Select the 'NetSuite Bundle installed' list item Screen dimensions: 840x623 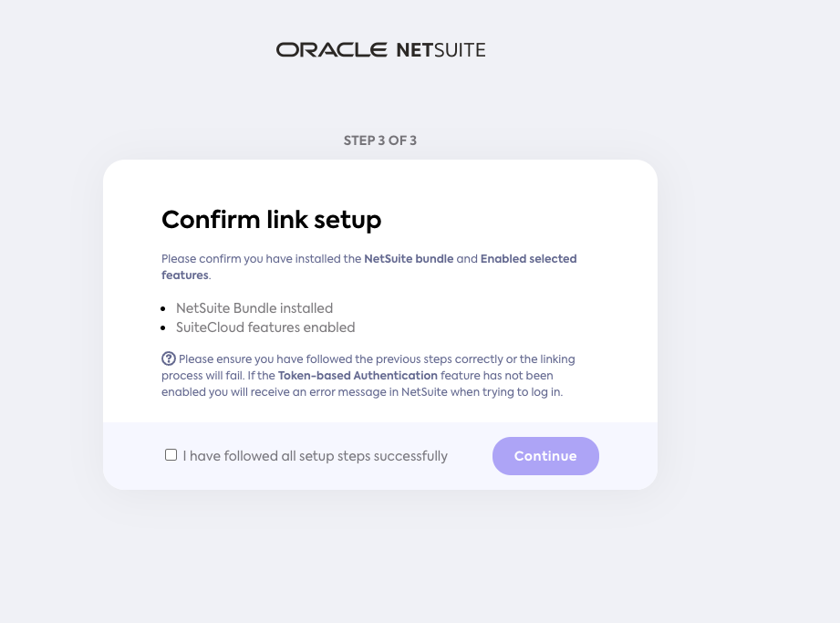(x=254, y=307)
